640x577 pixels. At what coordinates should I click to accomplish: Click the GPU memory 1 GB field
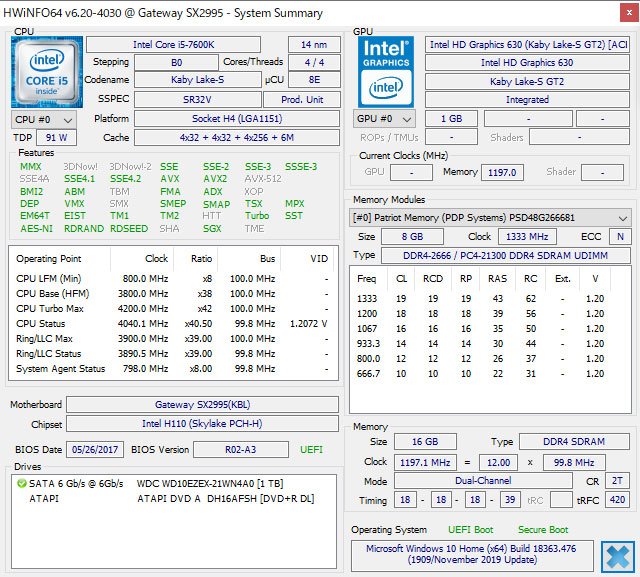point(451,119)
